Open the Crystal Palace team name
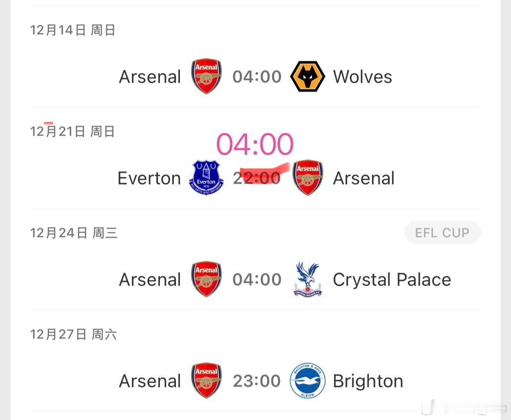The width and height of the screenshot is (511, 420). click(x=391, y=280)
